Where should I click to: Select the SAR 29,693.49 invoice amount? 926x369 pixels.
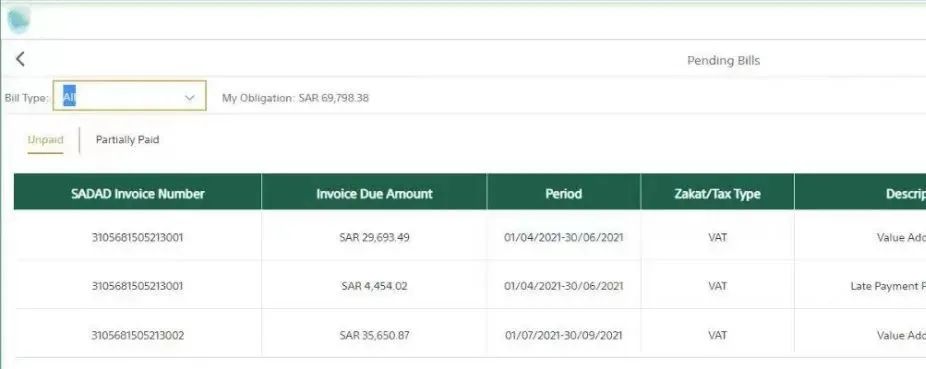374,237
